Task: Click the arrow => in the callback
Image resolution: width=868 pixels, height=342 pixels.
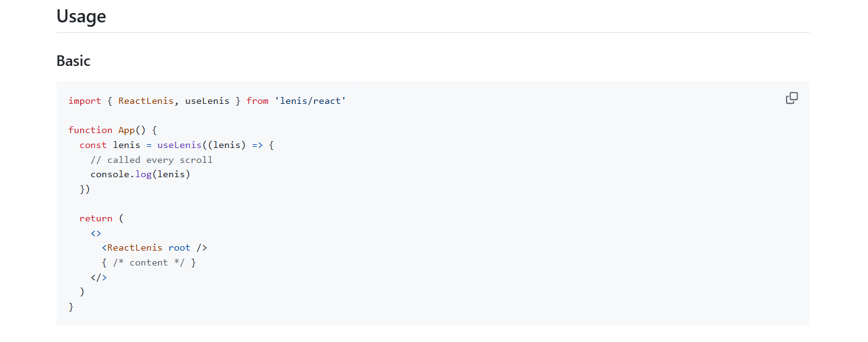Action: click(x=257, y=145)
